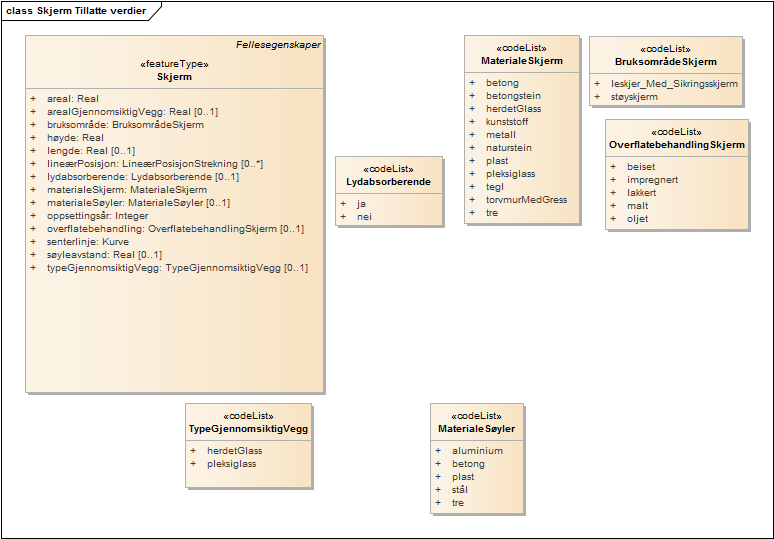Select the diagram tab 'class Skjerm Tillatte verdier'
The height and width of the screenshot is (539, 774).
76,11
